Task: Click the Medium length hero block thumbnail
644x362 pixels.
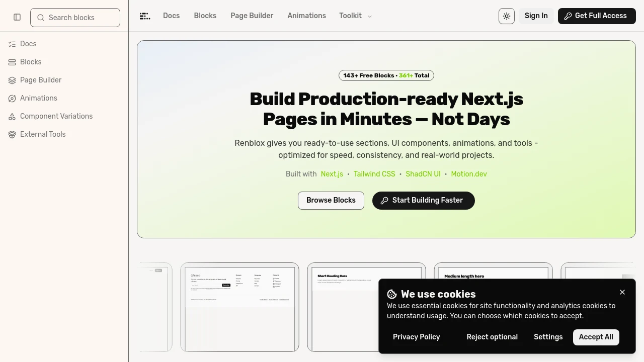Action: click(493, 270)
